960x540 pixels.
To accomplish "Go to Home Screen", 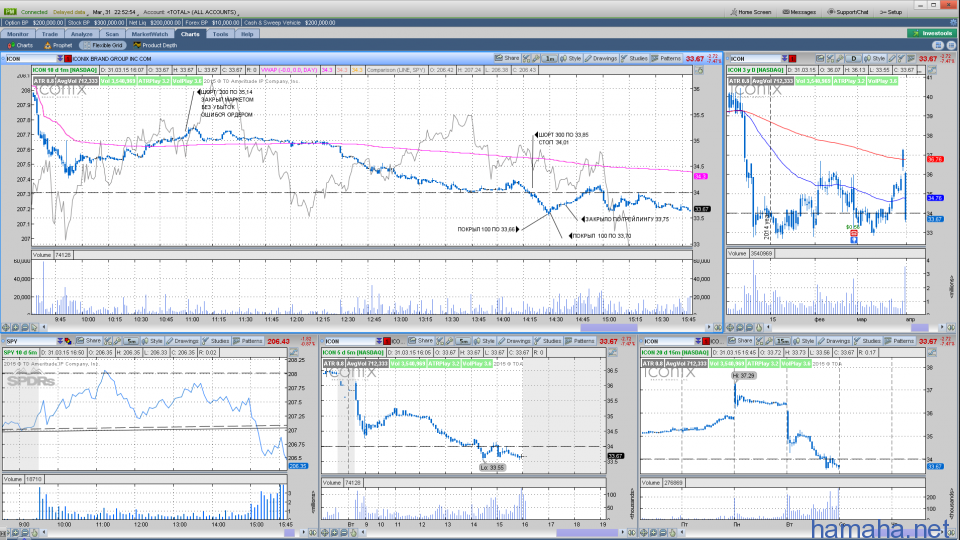I will coord(751,12).
